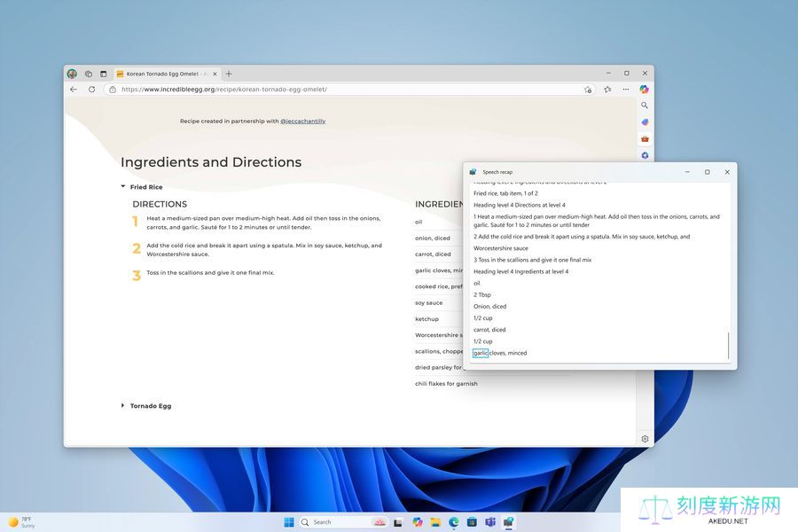Image resolution: width=798 pixels, height=532 pixels.
Task: Open Edge Settings and more menu
Action: [626, 89]
